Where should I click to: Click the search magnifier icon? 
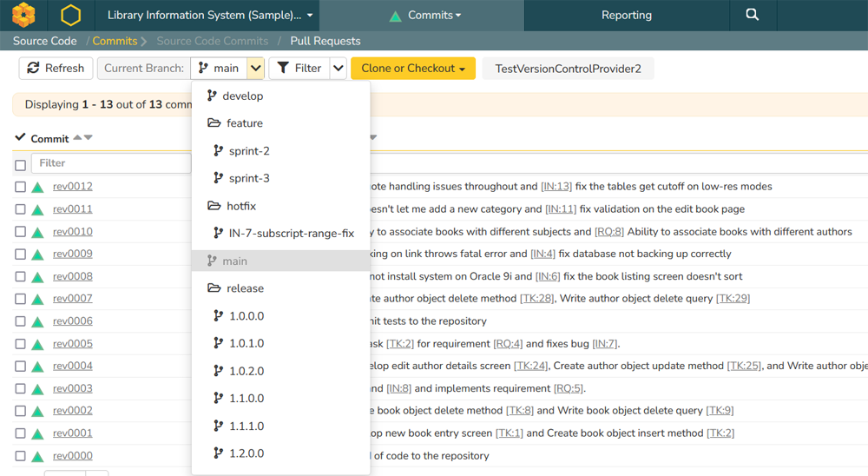pos(752,15)
